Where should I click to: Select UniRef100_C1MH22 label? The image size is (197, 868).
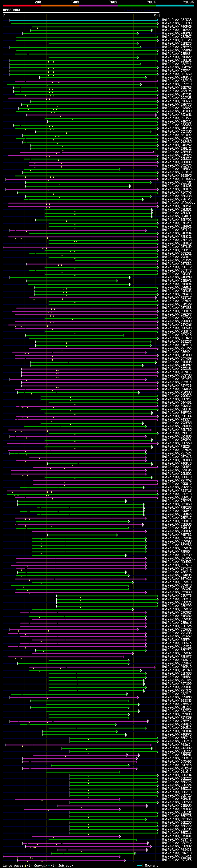click(x=177, y=57)
